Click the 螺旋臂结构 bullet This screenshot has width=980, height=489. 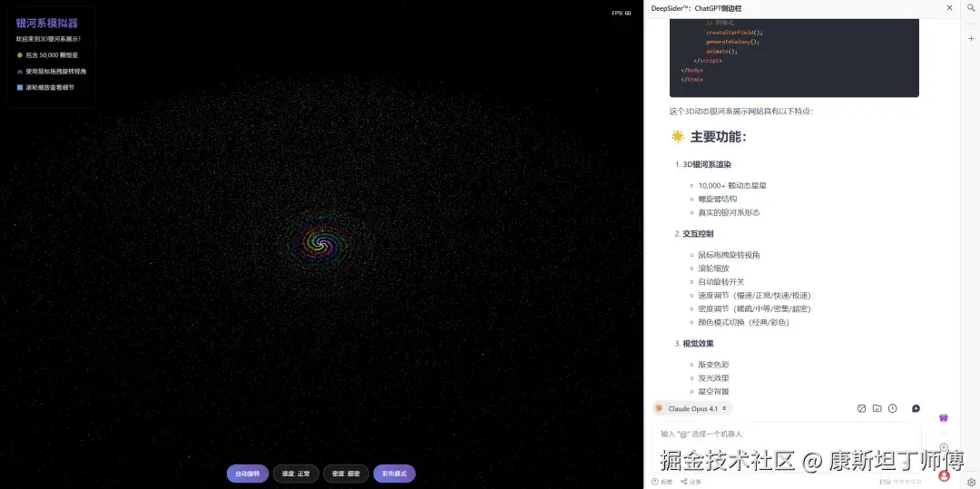coord(718,200)
